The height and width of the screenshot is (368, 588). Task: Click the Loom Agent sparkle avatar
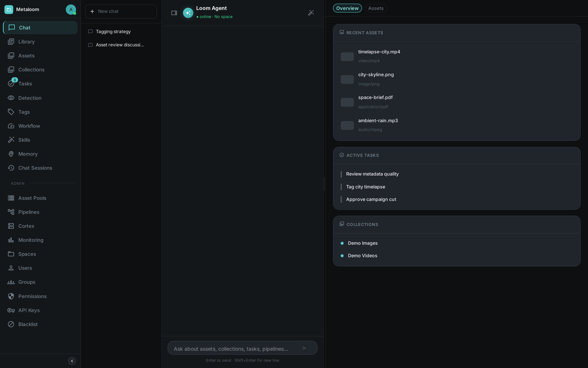188,13
